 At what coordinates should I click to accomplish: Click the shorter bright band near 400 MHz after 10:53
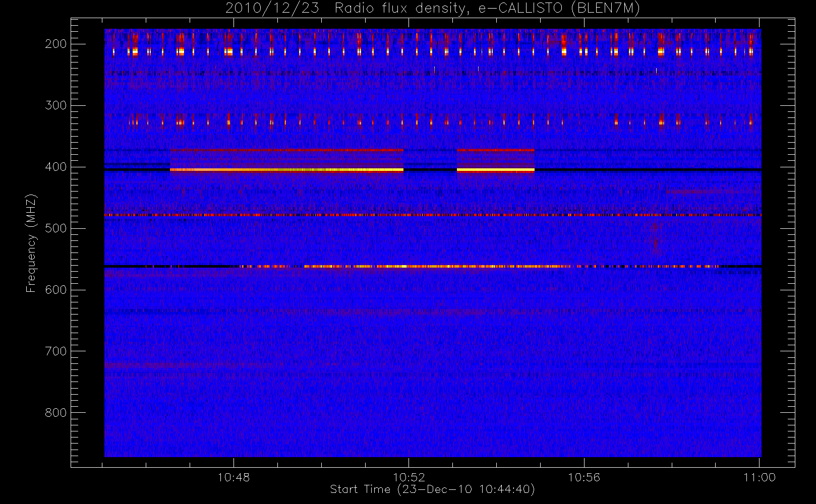(495, 170)
